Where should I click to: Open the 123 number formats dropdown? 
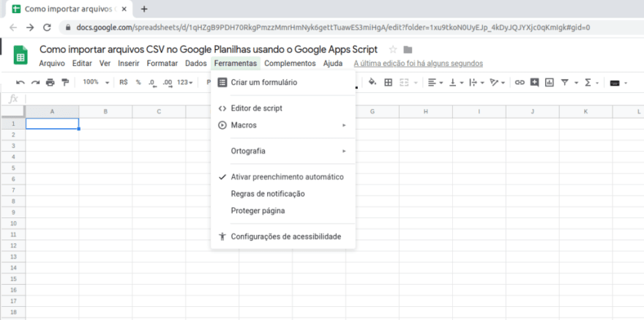(x=185, y=82)
